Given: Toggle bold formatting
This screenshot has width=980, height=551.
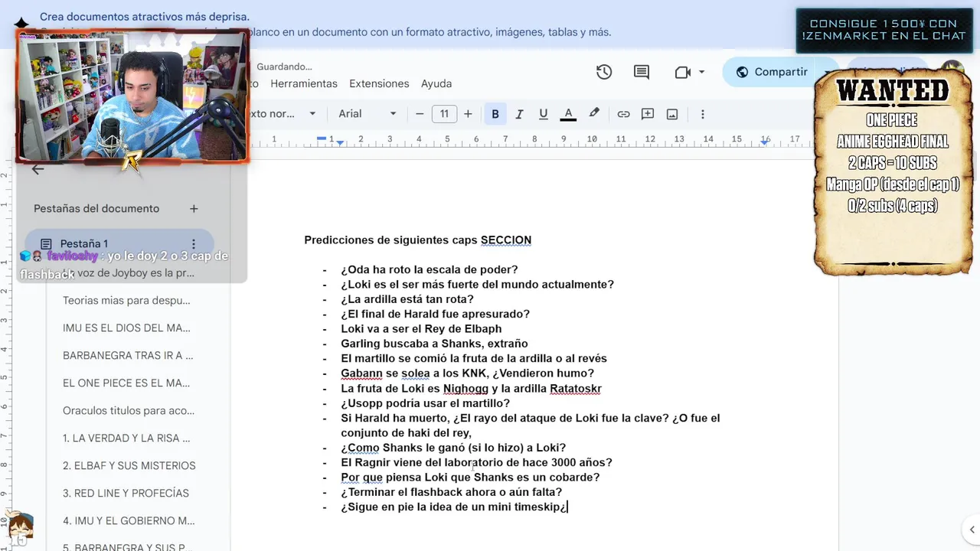Looking at the screenshot, I should pyautogui.click(x=495, y=114).
